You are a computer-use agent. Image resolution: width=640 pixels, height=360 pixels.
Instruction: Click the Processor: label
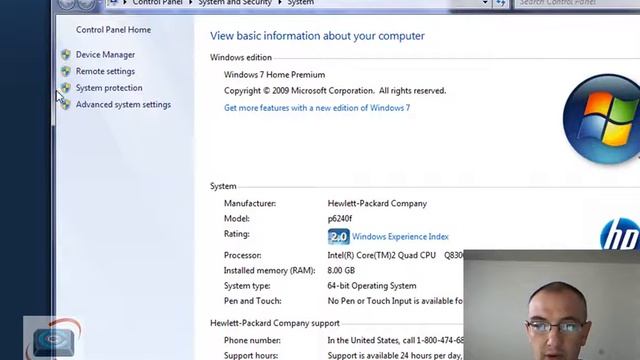(x=242, y=256)
